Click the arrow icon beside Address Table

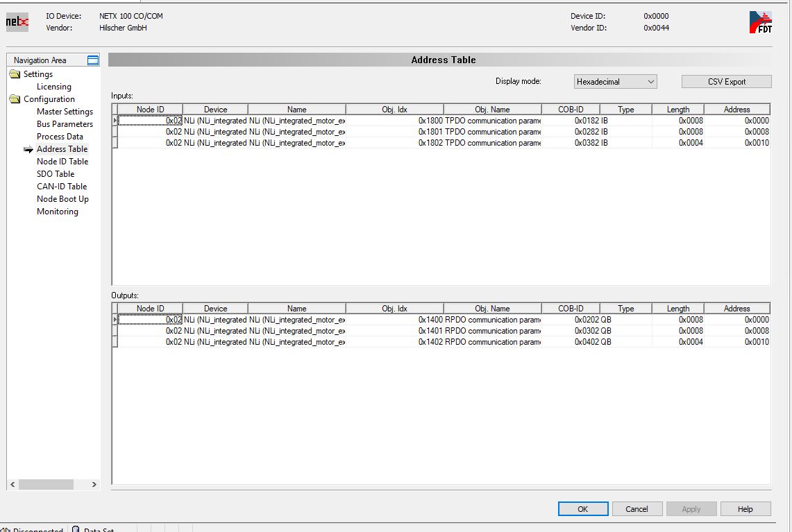pyautogui.click(x=28, y=149)
